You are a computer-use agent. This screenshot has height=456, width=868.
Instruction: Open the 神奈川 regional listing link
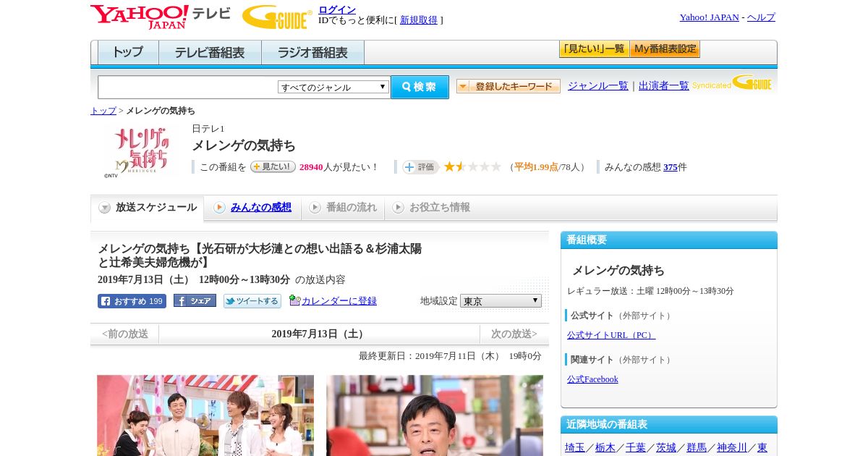pyautogui.click(x=732, y=448)
